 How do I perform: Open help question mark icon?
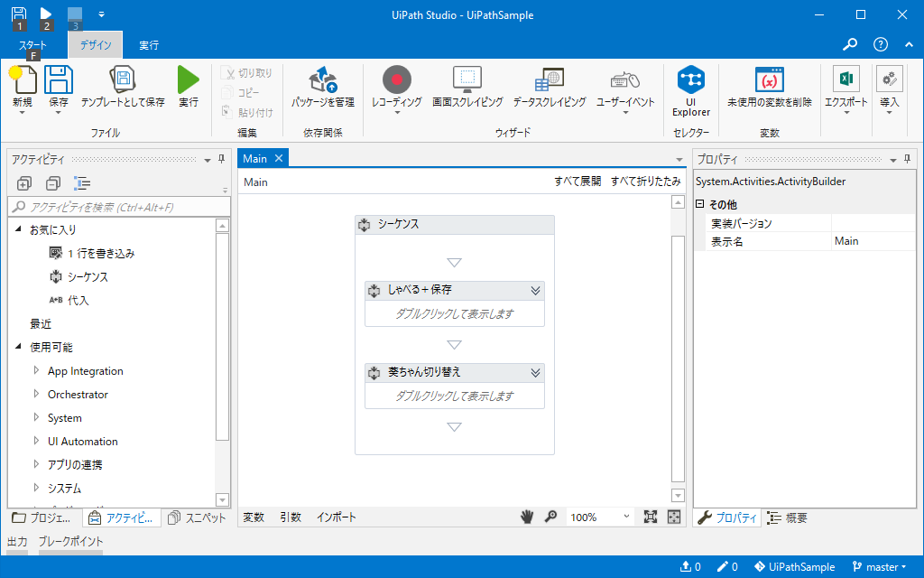[x=881, y=44]
